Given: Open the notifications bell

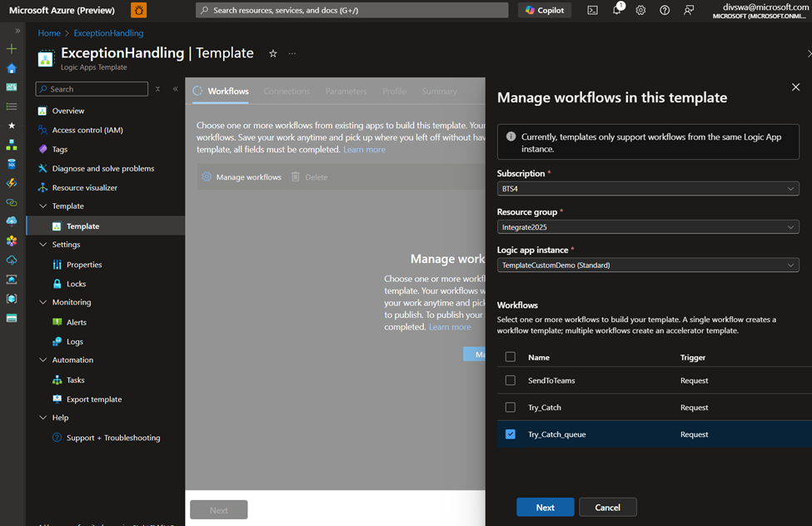Looking at the screenshot, I should tap(617, 10).
